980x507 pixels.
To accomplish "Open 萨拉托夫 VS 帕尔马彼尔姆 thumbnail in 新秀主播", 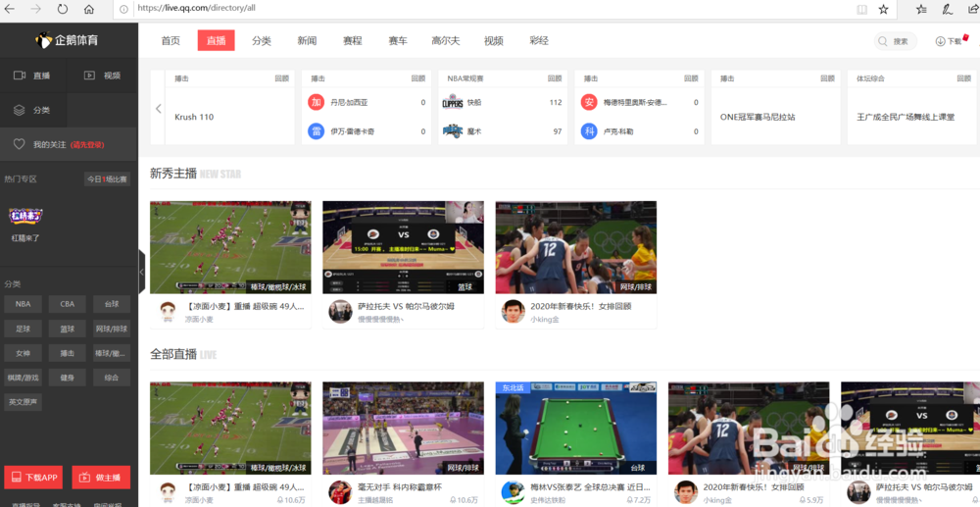I will (403, 247).
